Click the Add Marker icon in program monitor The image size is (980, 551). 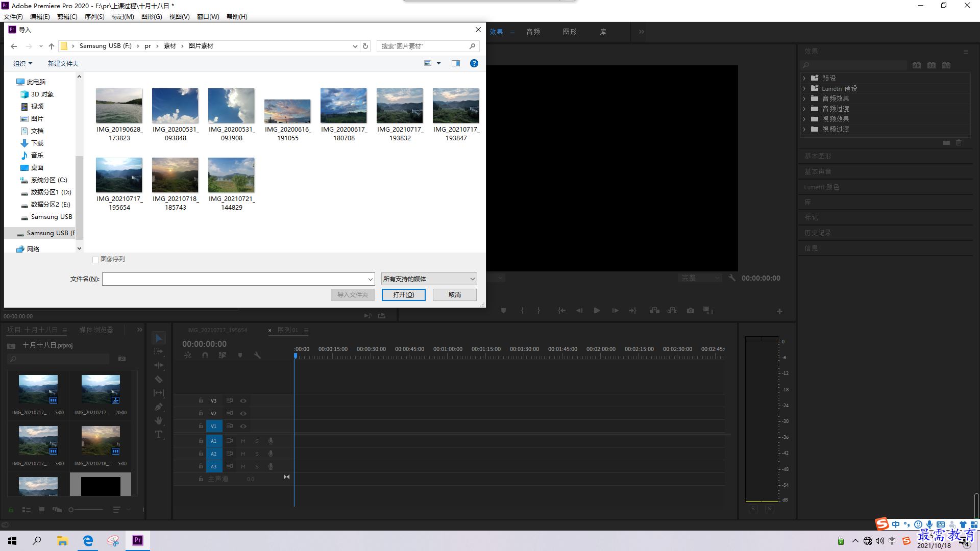(503, 311)
